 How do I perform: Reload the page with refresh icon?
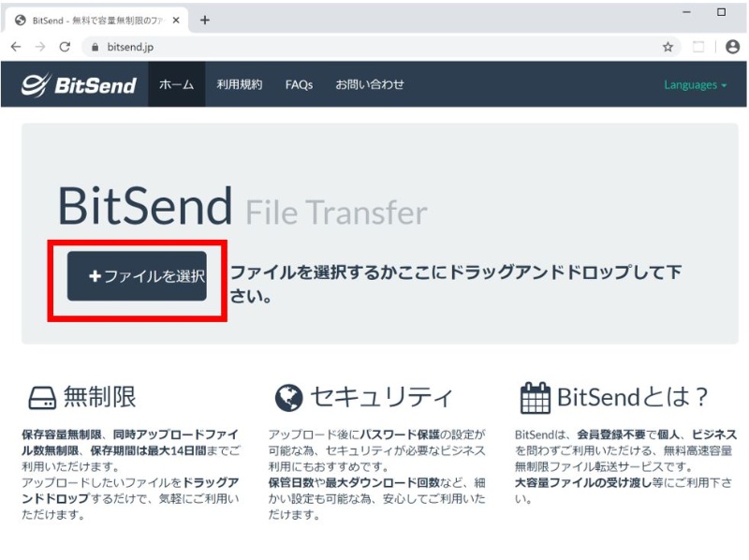[65, 47]
